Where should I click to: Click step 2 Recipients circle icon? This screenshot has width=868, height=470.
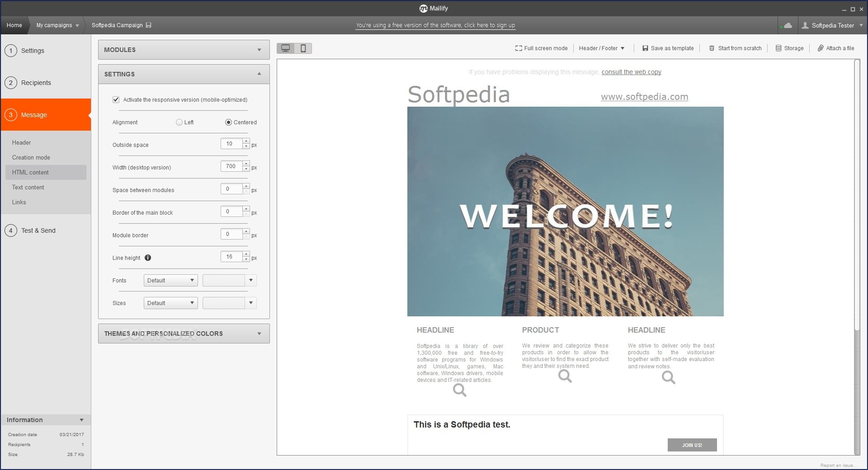tap(11, 83)
